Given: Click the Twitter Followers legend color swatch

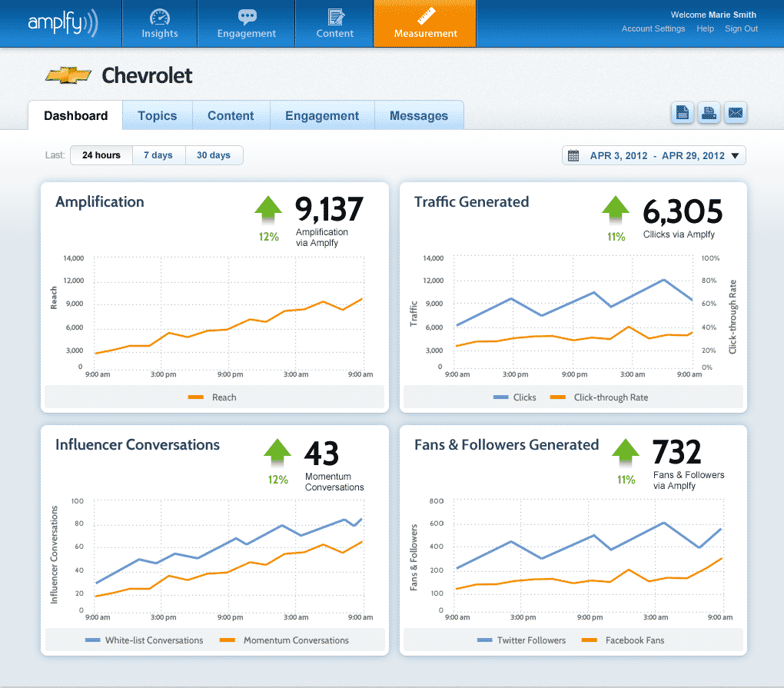Looking at the screenshot, I should (x=484, y=640).
